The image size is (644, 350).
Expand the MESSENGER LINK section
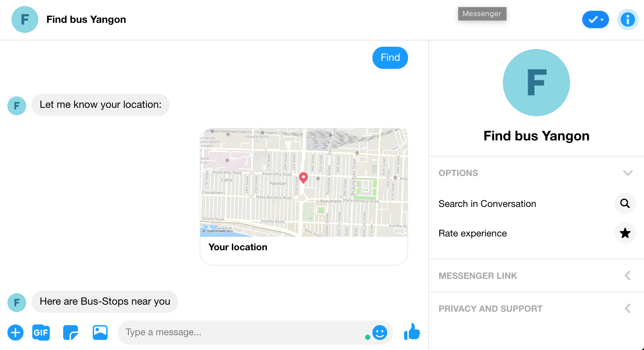(x=536, y=276)
